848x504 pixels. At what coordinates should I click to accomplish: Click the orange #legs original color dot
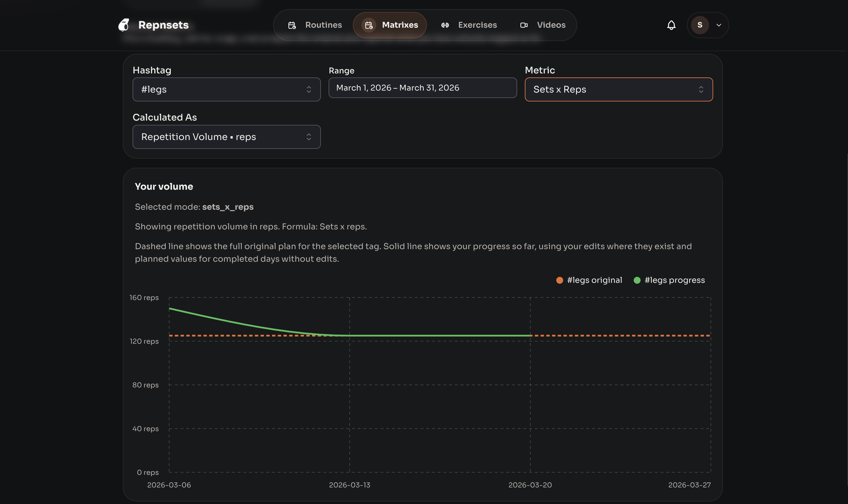pyautogui.click(x=559, y=280)
